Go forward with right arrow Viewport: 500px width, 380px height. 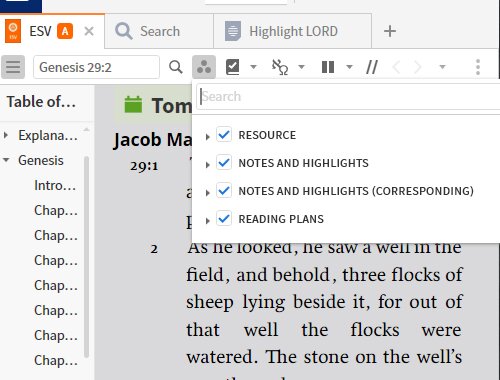[x=417, y=67]
